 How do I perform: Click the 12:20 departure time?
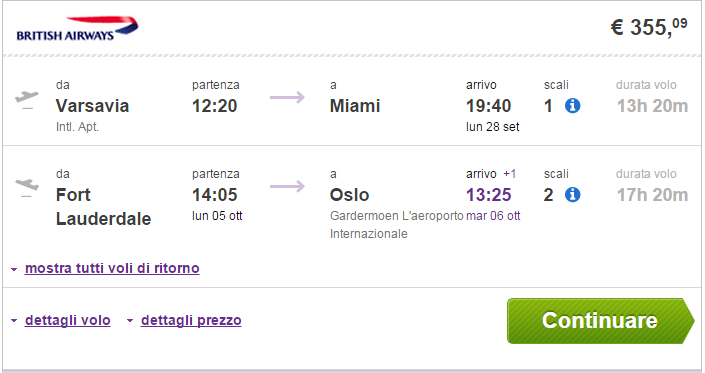pyautogui.click(x=214, y=106)
